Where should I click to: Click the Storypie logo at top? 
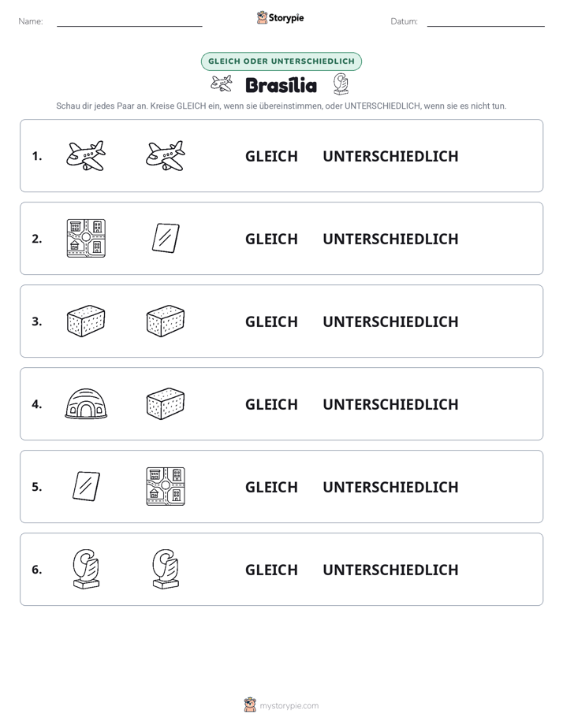[281, 17]
